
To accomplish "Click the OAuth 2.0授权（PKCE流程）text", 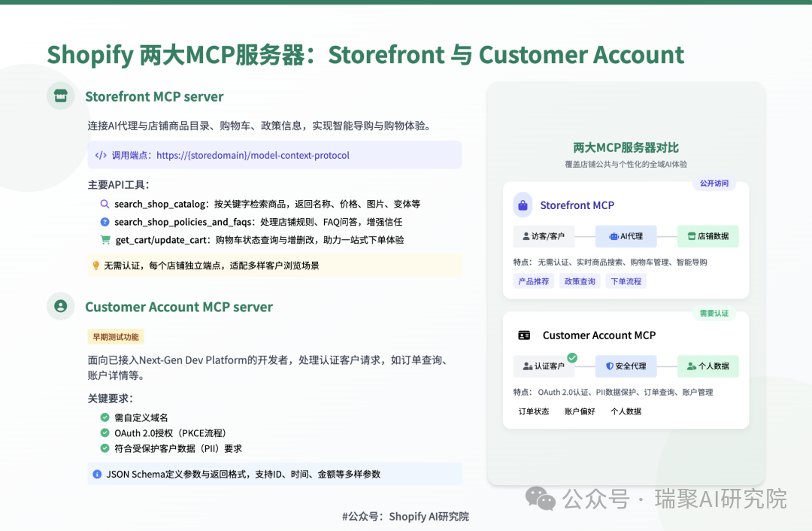I will 171,433.
